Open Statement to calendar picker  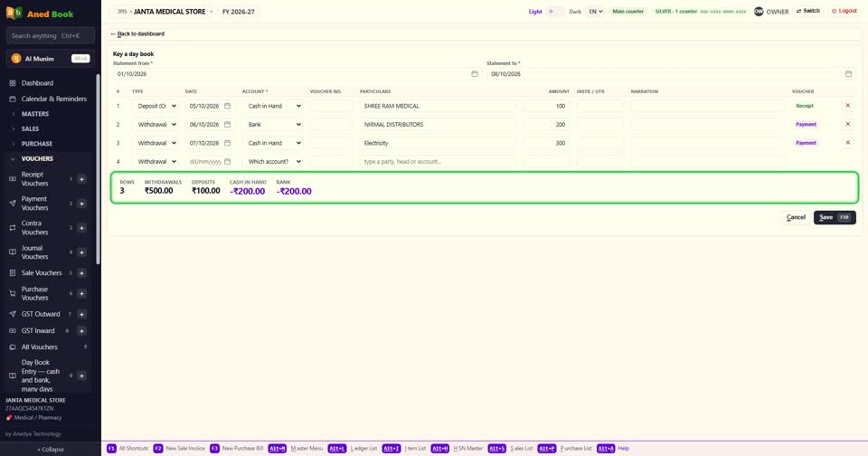point(848,73)
